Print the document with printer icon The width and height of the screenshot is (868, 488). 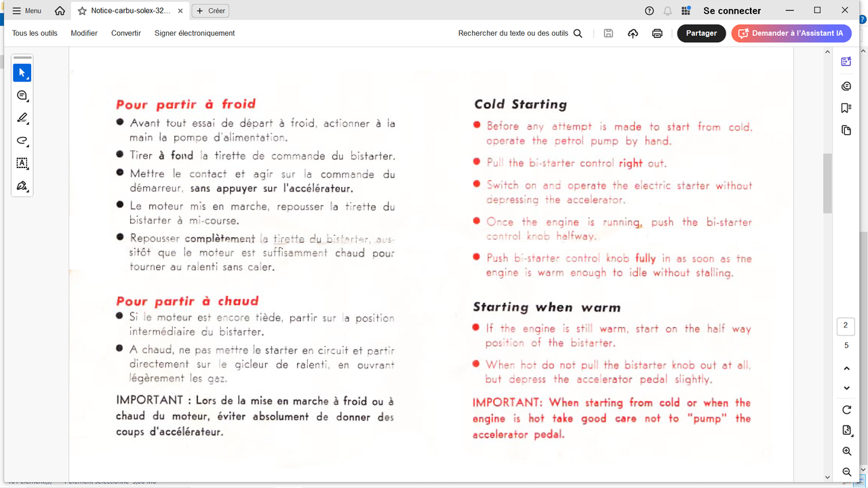tap(657, 33)
